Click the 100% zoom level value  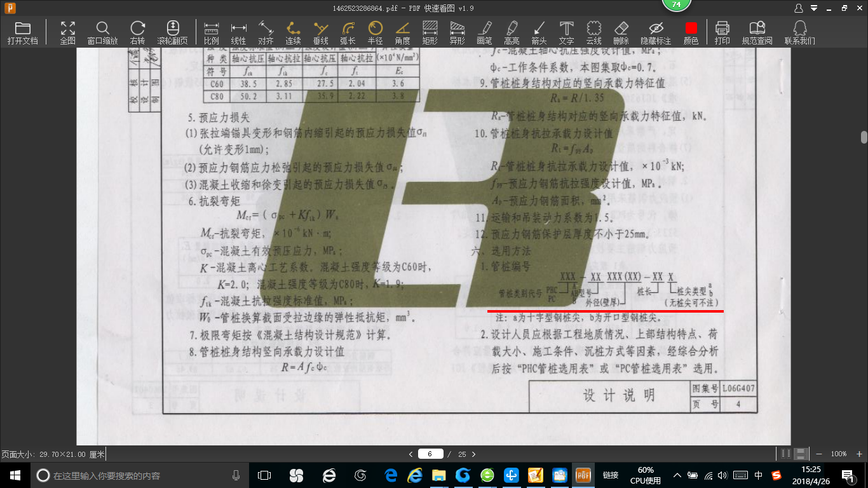(x=839, y=454)
